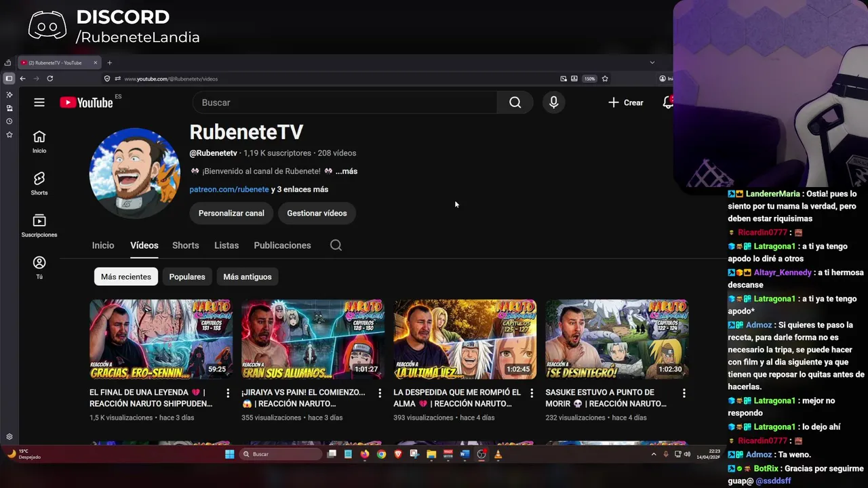Open Google Chrome from the taskbar

(x=381, y=454)
